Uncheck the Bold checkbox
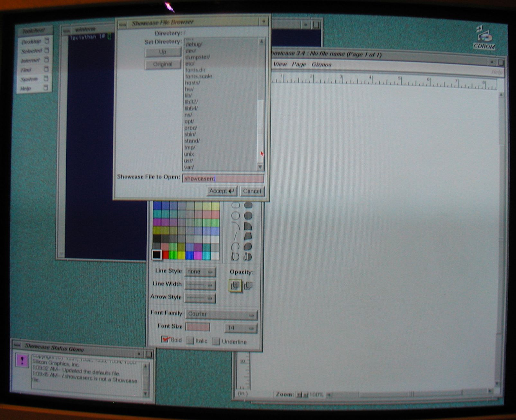Image resolution: width=516 pixels, height=420 pixels. (165, 340)
